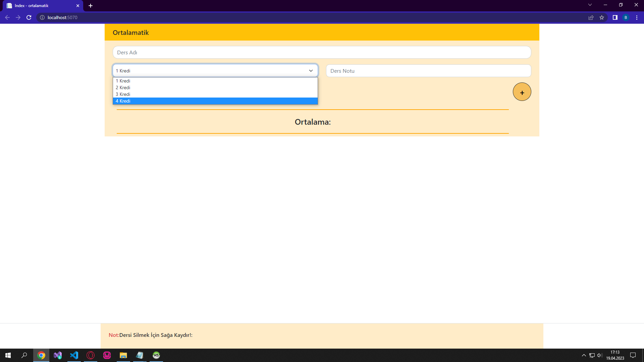Open Opera browser from the taskbar
644x362 pixels.
tap(91, 355)
